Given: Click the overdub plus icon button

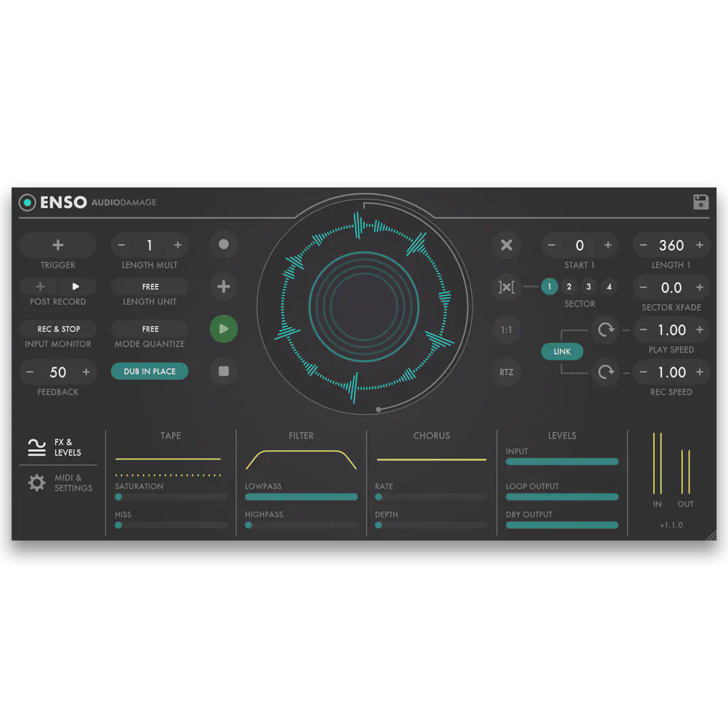Looking at the screenshot, I should pos(224,286).
